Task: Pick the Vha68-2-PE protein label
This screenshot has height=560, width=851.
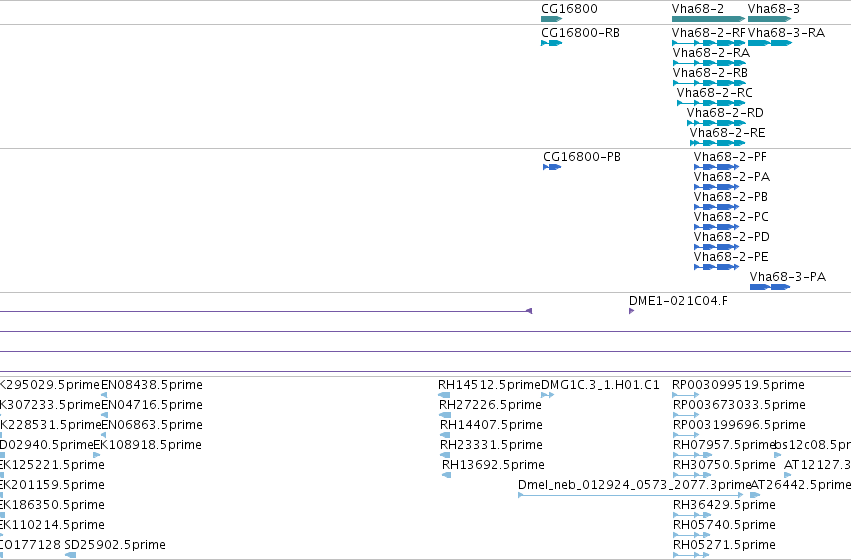Action: [731, 257]
